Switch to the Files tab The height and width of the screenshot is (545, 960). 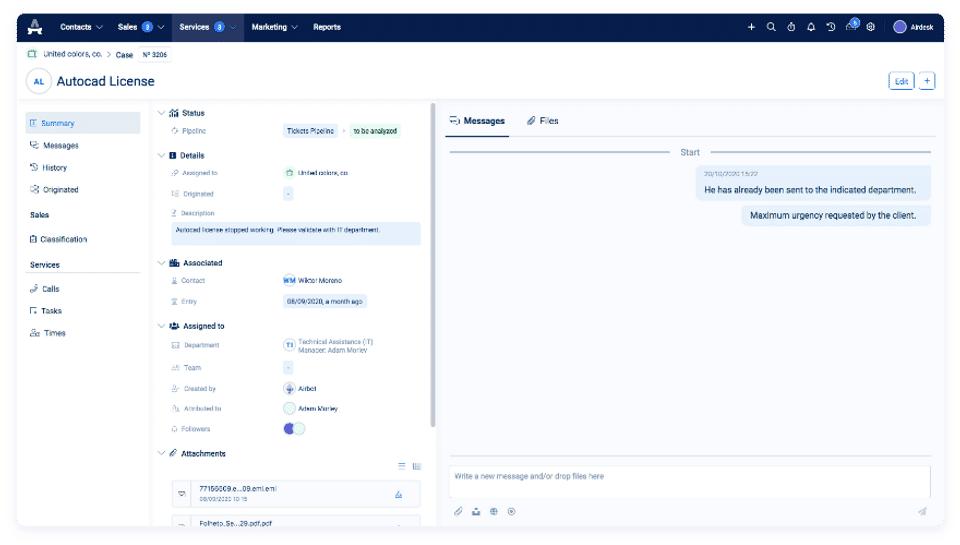pyautogui.click(x=543, y=121)
